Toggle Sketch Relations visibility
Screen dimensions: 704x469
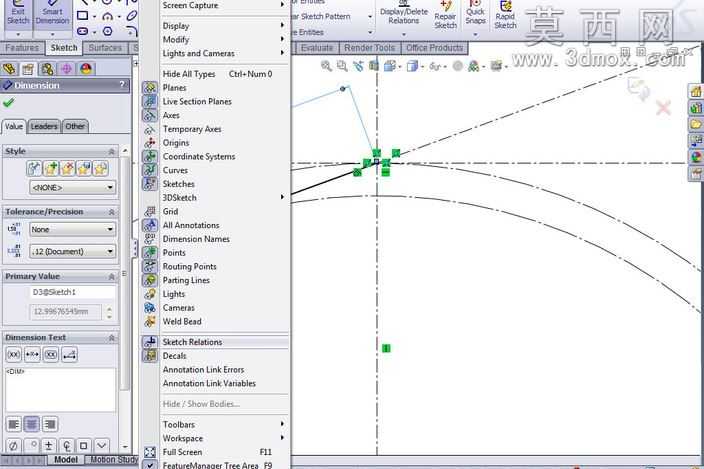[x=215, y=342]
